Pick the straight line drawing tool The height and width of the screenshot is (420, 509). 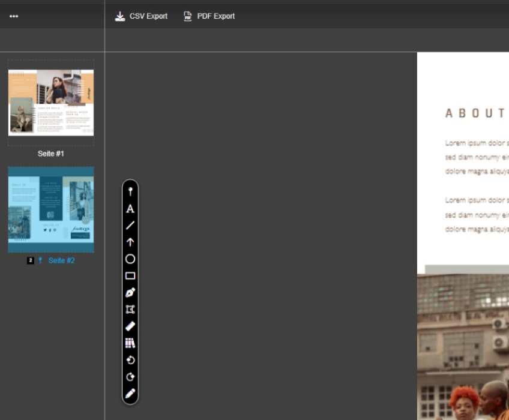click(130, 226)
